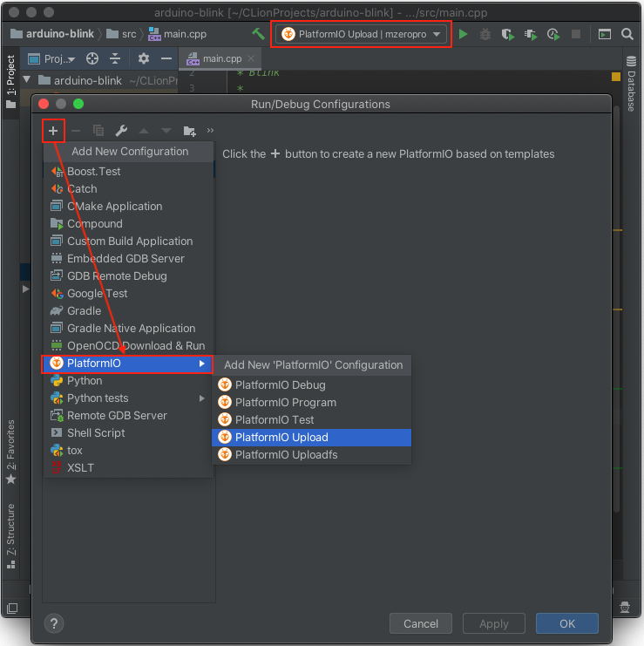Expand Python tests submenu arrow
The width and height of the screenshot is (644, 646).
(x=202, y=398)
